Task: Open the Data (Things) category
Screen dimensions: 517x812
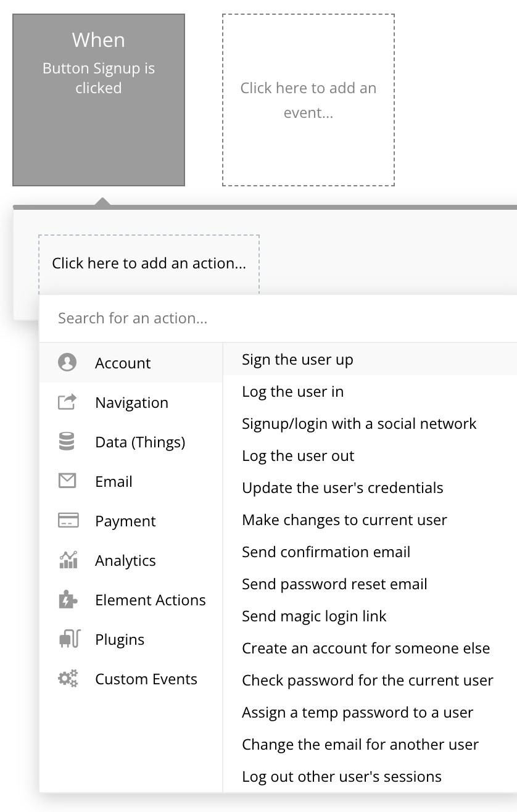Action: pos(131,442)
